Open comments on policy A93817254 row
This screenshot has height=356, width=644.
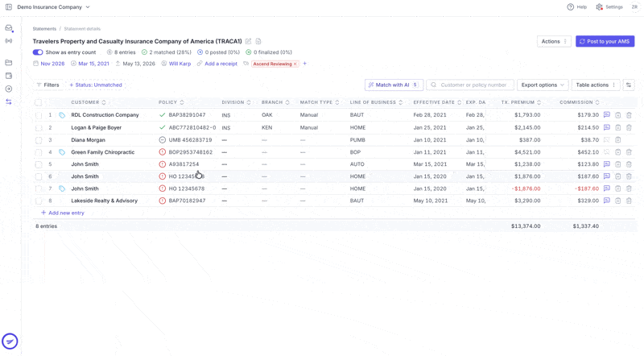(607, 164)
